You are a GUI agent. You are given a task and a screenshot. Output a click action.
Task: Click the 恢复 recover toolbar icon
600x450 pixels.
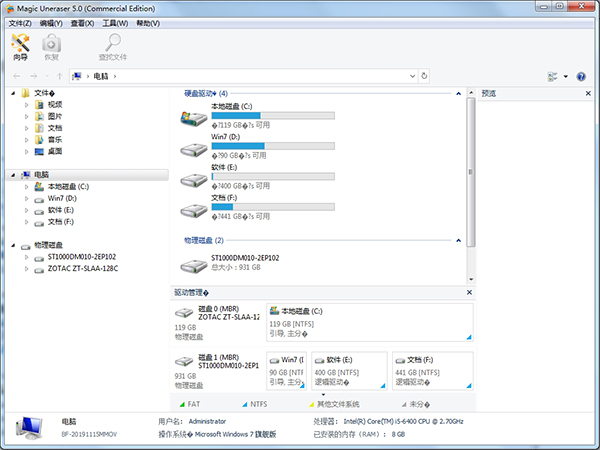click(51, 47)
